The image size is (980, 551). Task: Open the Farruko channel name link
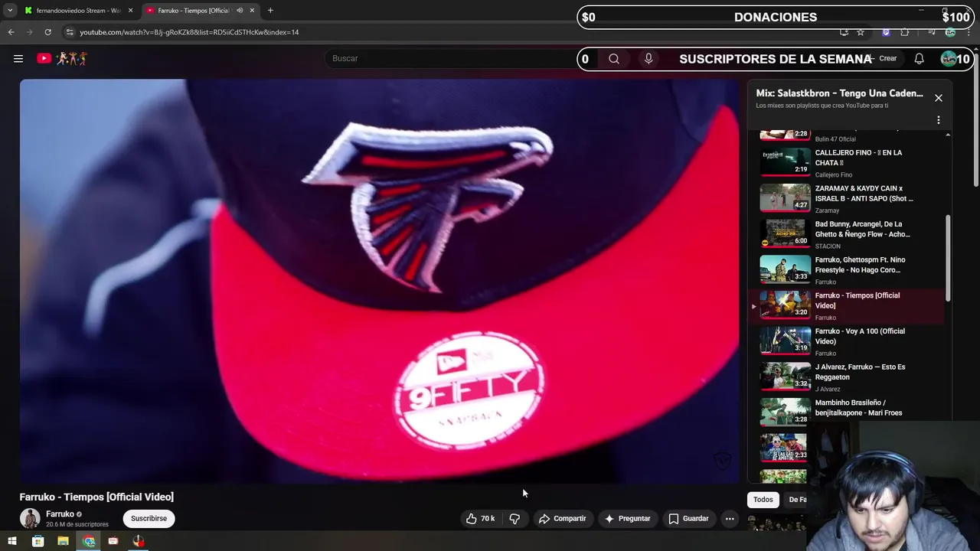(60, 514)
